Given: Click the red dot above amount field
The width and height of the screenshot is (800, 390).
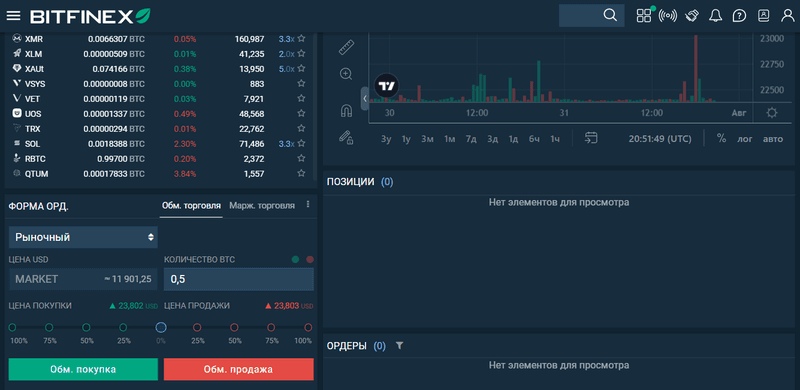Looking at the screenshot, I should [310, 259].
